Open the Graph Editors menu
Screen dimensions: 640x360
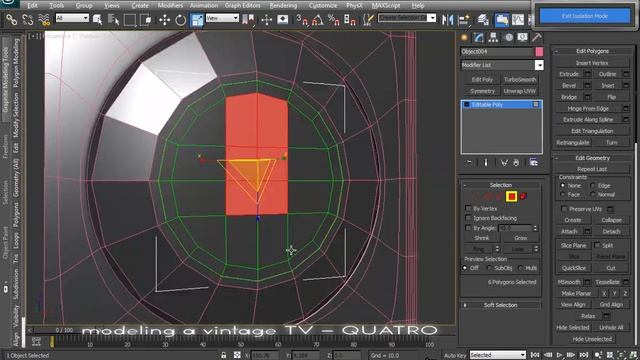[242, 6]
